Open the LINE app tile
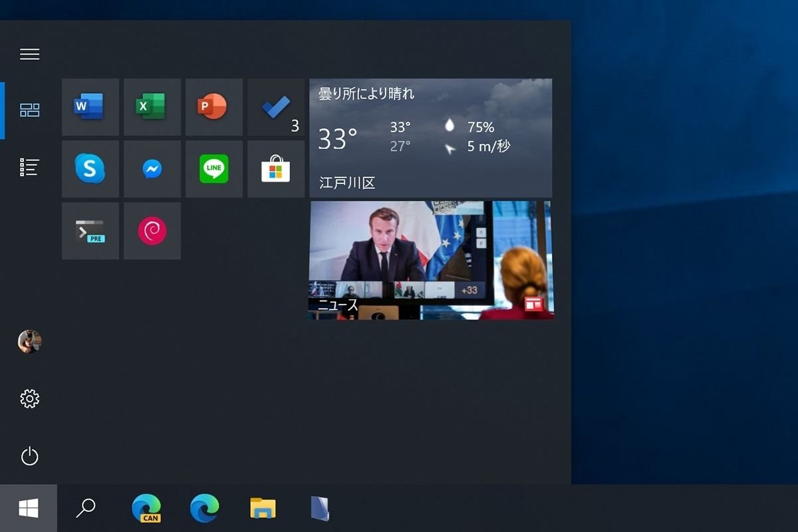Image resolution: width=798 pixels, height=532 pixels. click(214, 169)
